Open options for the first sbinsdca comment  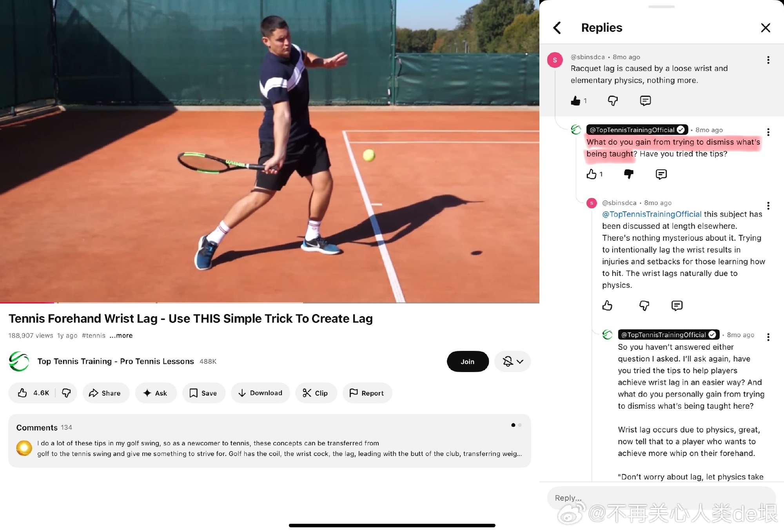[768, 60]
